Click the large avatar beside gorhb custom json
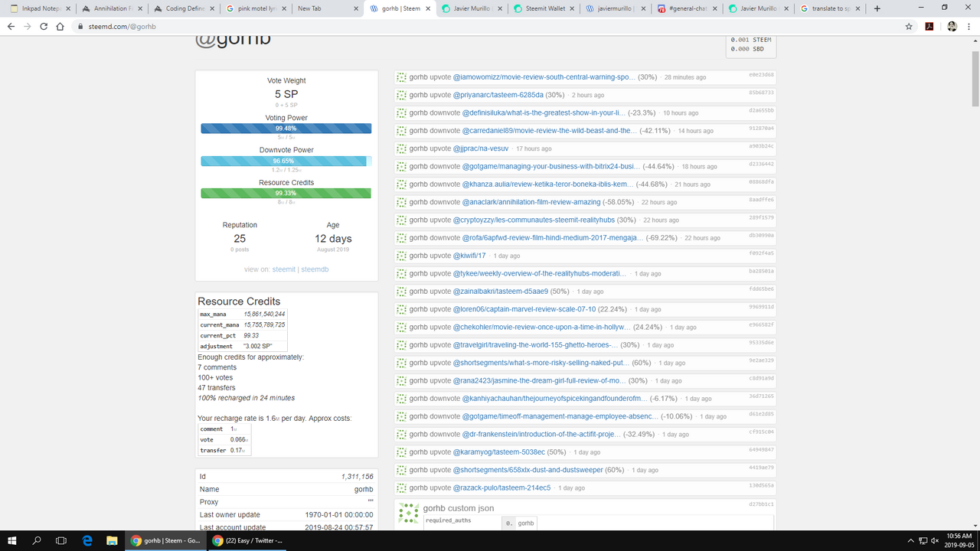This screenshot has width=980, height=551. [x=409, y=514]
